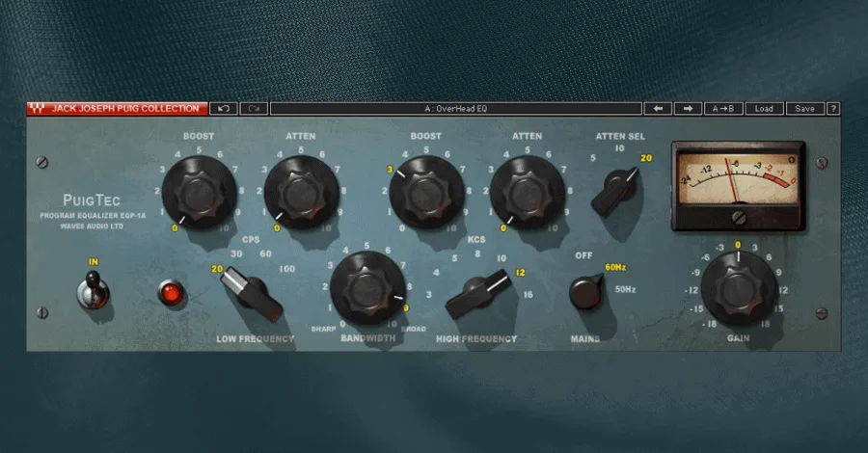Flip the IN bypass toggle switch
Image resolution: width=868 pixels, height=453 pixels.
(94, 290)
